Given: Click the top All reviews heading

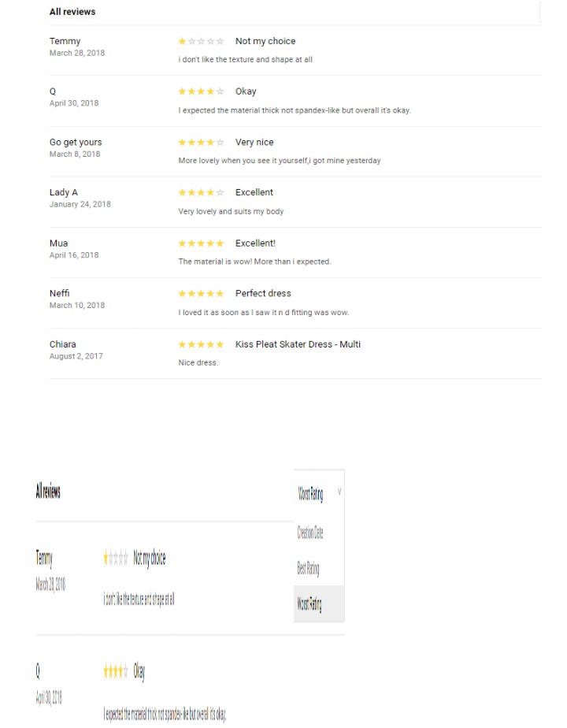Looking at the screenshot, I should (72, 12).
